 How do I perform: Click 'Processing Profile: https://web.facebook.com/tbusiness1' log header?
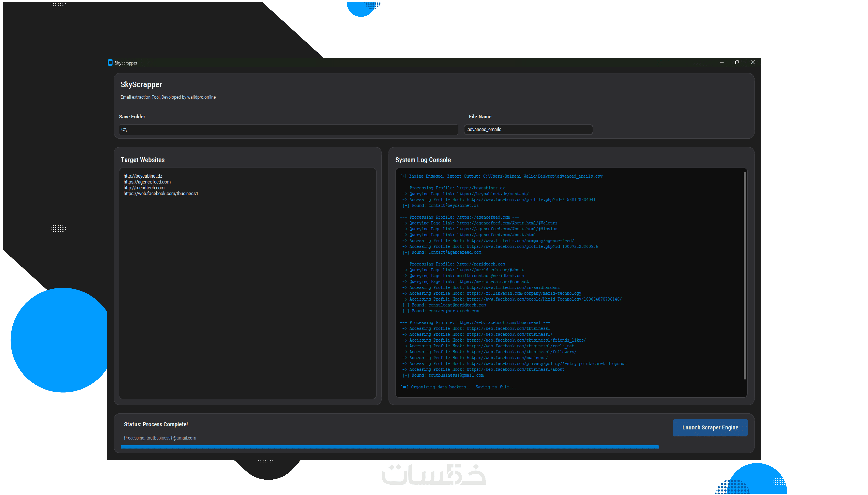point(475,323)
